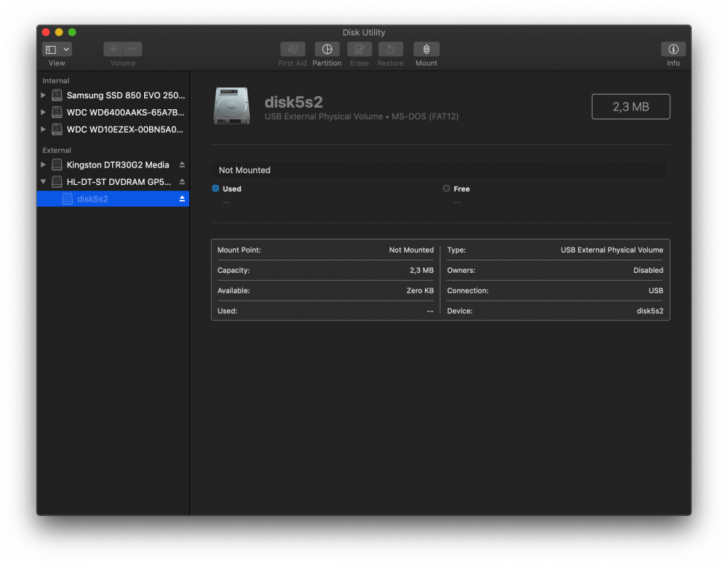This screenshot has height=564, width=728.
Task: Eject the disk5s2 volume
Action: 182,199
